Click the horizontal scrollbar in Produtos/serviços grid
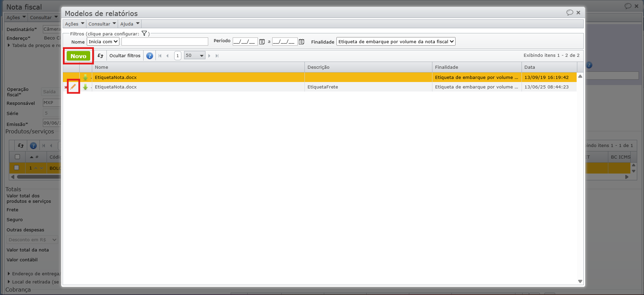 [38, 177]
